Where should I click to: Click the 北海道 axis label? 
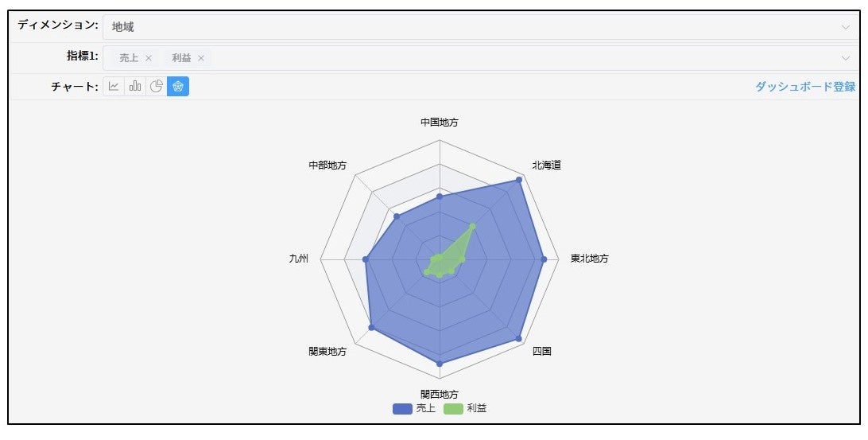point(547,165)
